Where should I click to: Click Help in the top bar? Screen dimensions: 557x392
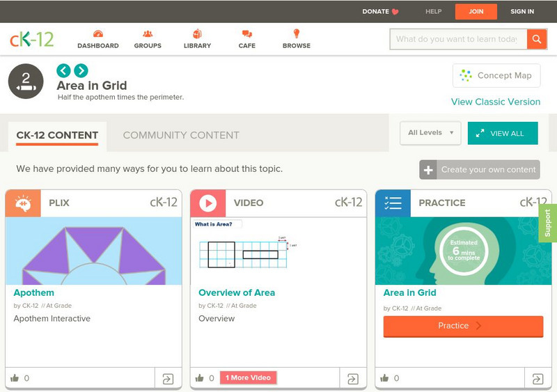point(433,11)
